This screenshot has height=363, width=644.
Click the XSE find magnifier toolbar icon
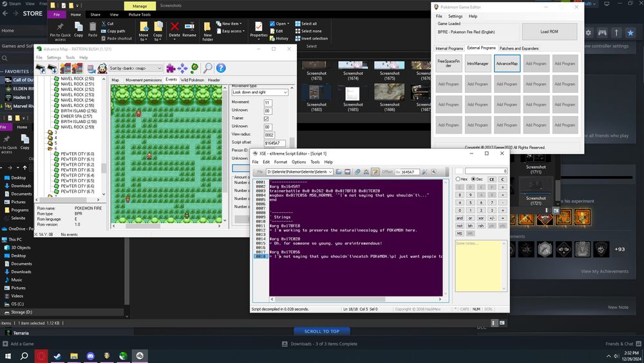pos(433,172)
